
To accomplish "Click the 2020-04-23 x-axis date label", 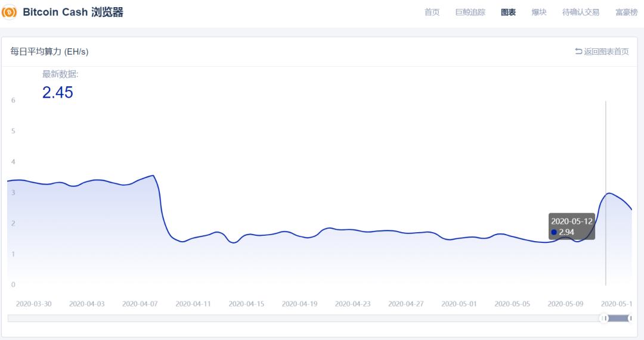I will tap(353, 304).
